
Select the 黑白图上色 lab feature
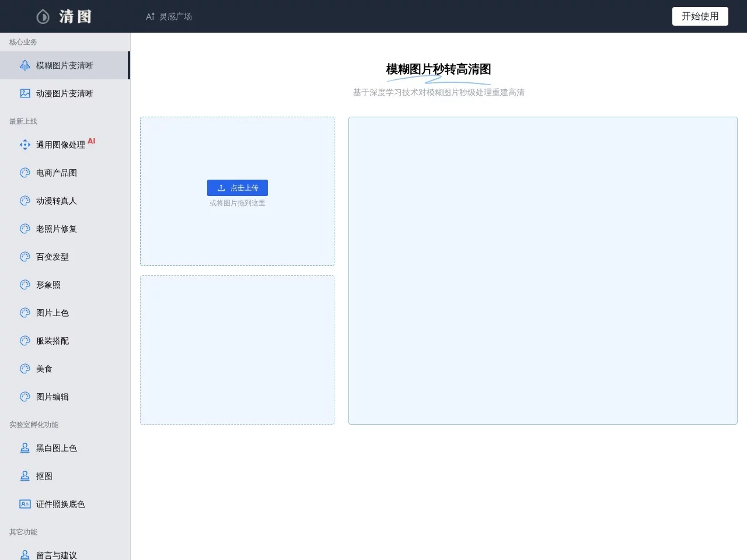point(56,448)
